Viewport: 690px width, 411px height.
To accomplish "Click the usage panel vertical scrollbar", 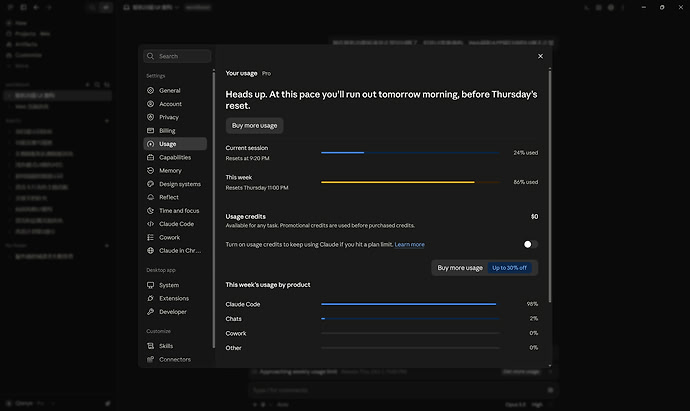I will [x=550, y=185].
